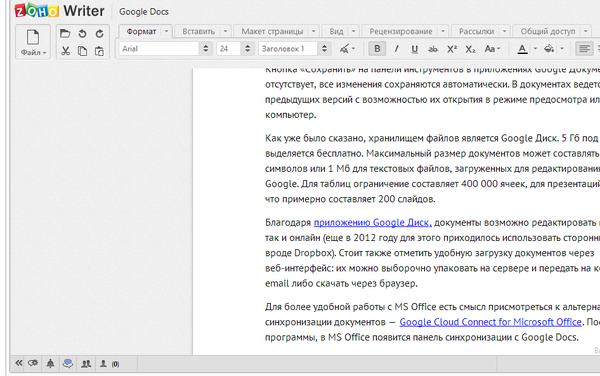Redo the last action
This screenshot has height=376, width=600.
(x=99, y=34)
